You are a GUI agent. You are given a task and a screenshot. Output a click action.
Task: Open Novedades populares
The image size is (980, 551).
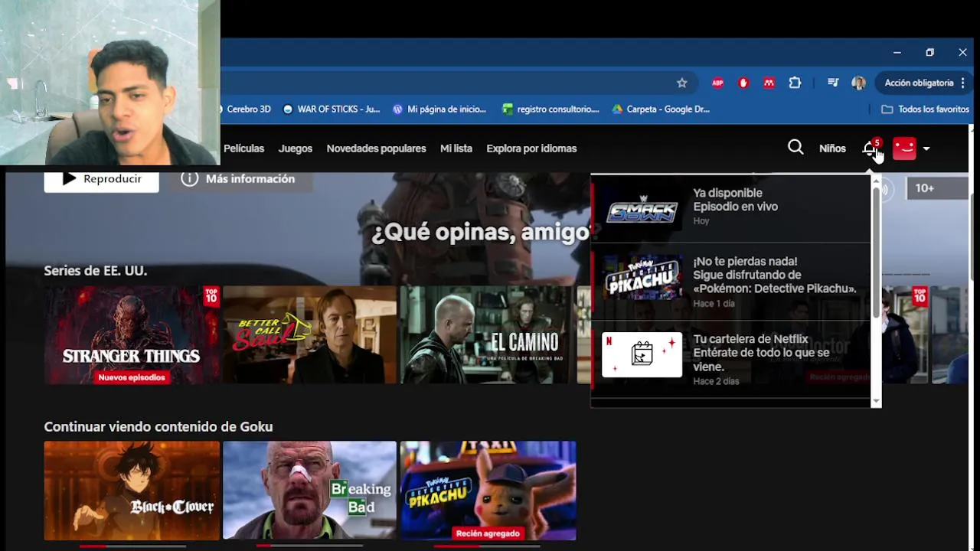tap(376, 148)
